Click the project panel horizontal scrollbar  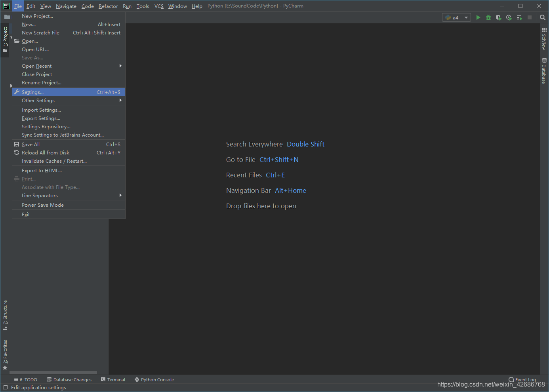click(x=53, y=373)
